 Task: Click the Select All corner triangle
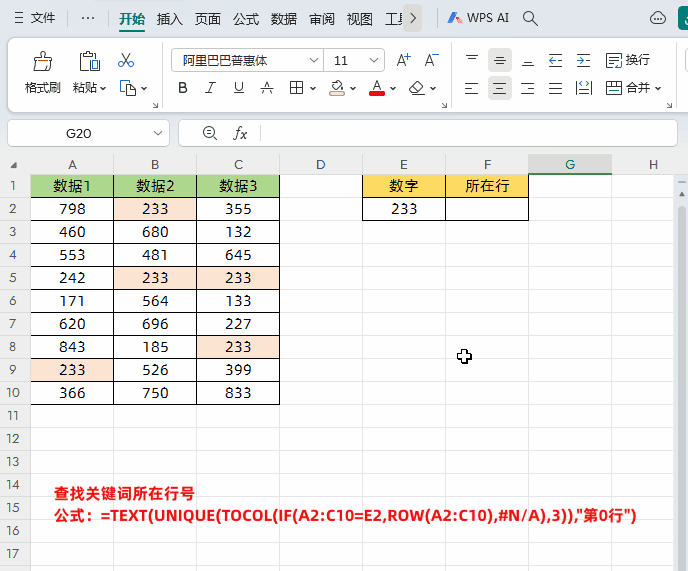[14, 165]
